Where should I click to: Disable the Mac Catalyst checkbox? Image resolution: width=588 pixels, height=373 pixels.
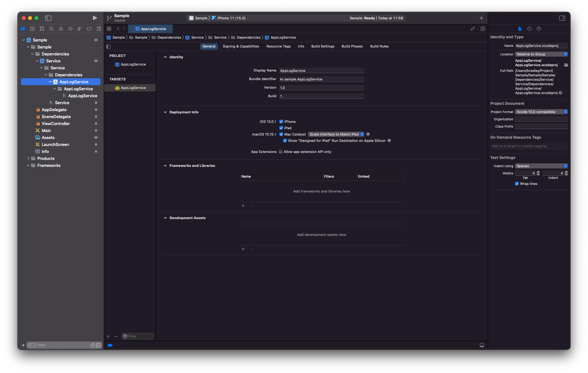pyautogui.click(x=281, y=134)
